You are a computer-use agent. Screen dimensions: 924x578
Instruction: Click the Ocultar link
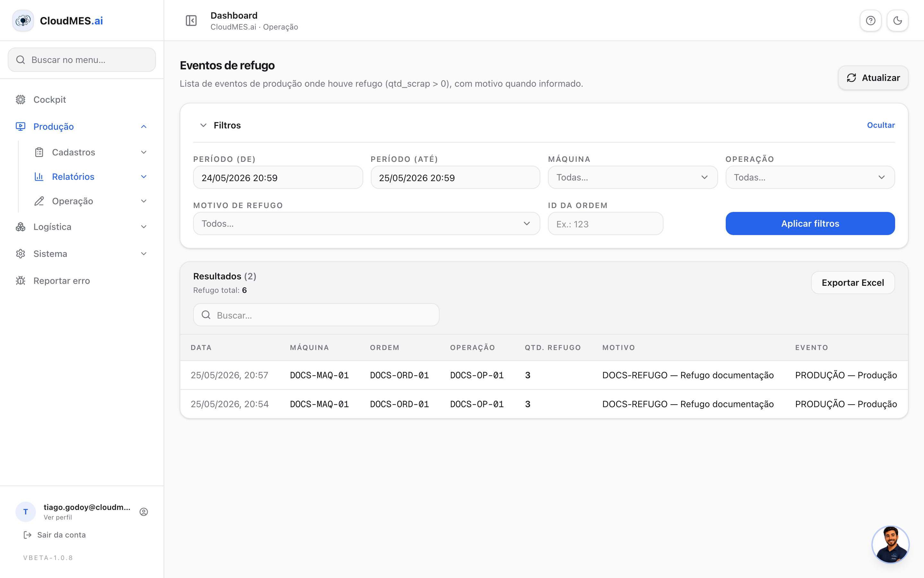point(880,125)
